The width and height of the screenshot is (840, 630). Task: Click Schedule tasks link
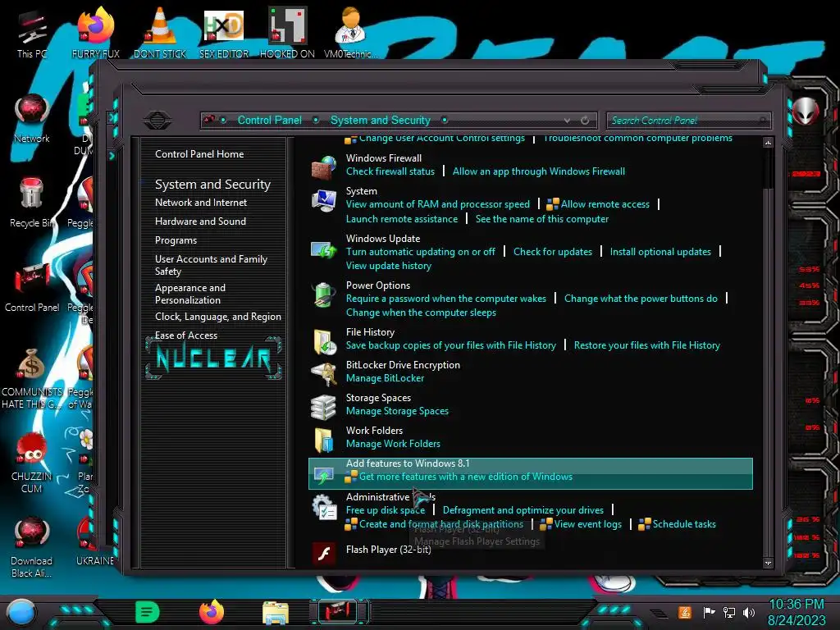(684, 524)
